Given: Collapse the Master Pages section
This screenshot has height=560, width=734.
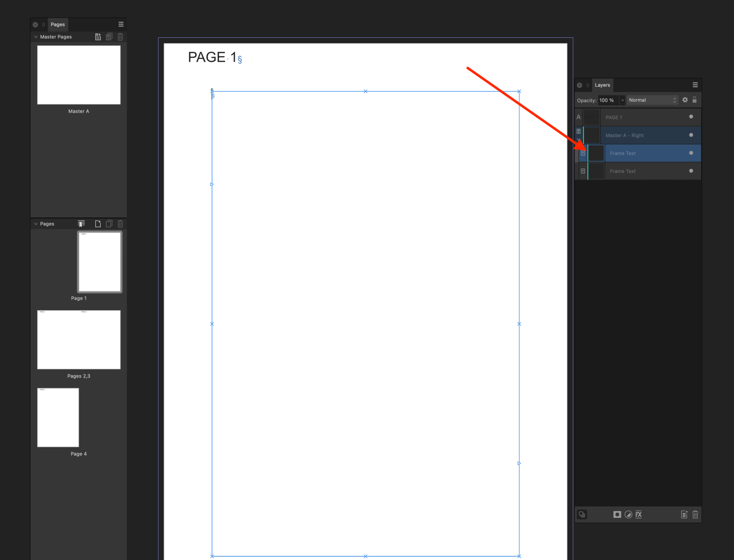Looking at the screenshot, I should (x=36, y=37).
